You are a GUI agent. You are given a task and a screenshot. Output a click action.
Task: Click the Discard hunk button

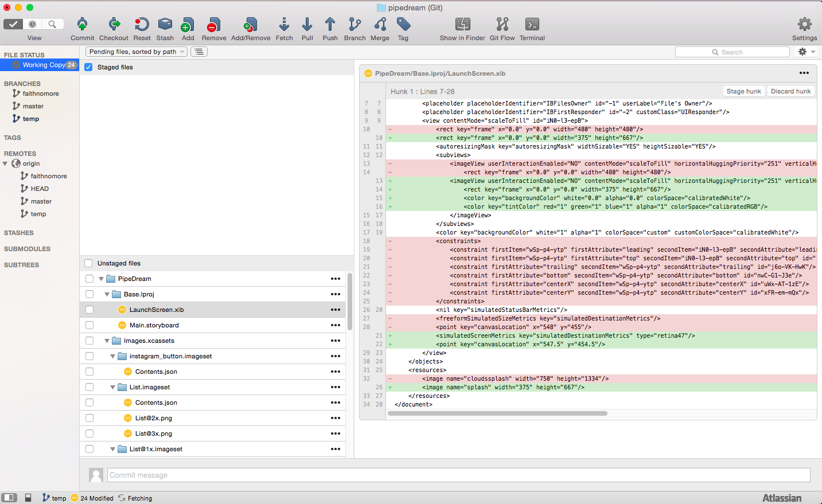[x=790, y=91]
